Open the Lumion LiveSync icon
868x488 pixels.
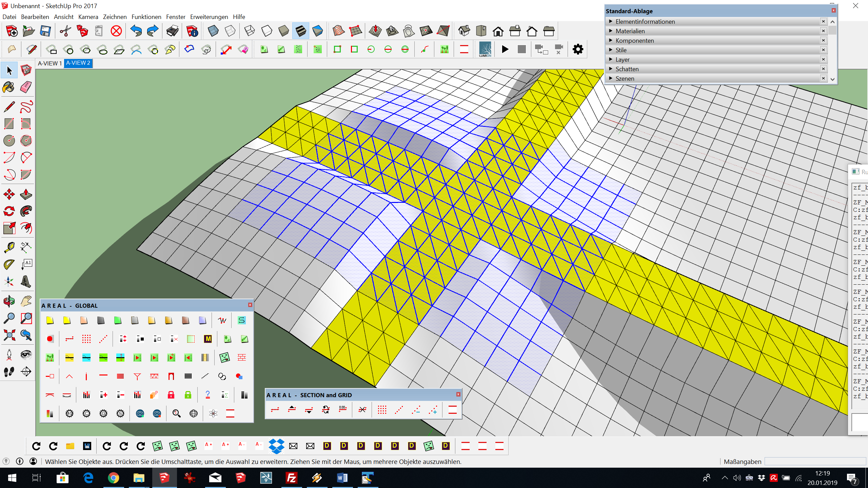tap(485, 49)
